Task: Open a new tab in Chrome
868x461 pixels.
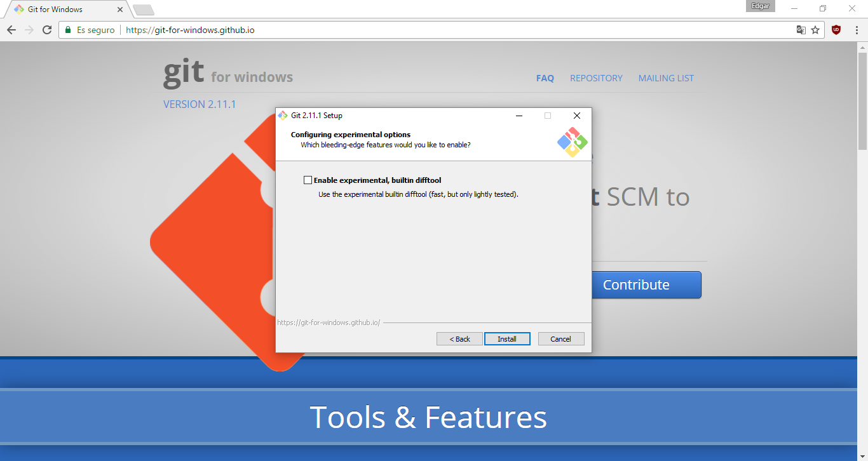Action: (144, 10)
